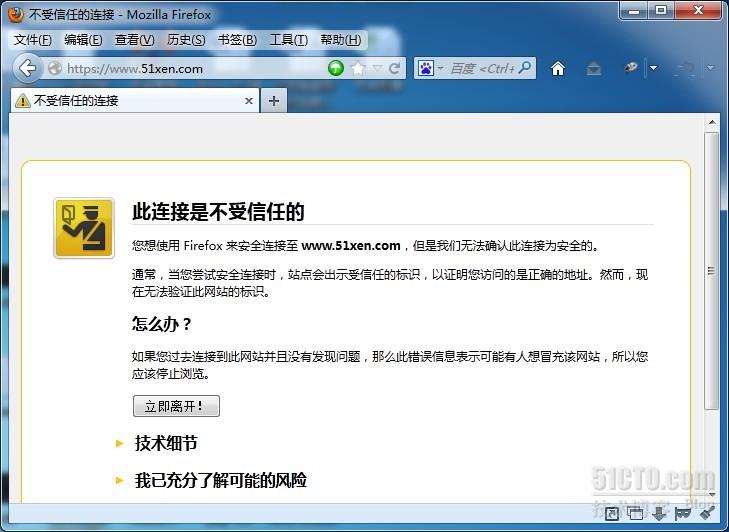This screenshot has height=532, width=729.
Task: Click the site identity globe icon
Action: click(55, 68)
